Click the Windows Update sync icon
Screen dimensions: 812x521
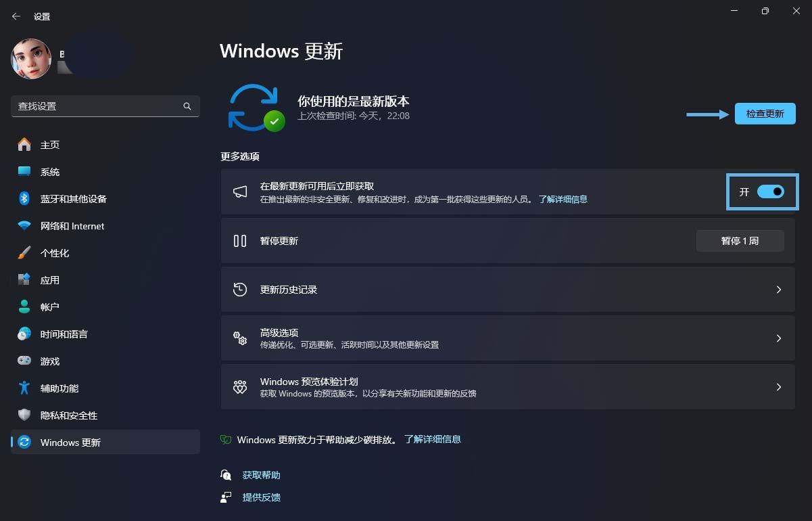point(23,442)
